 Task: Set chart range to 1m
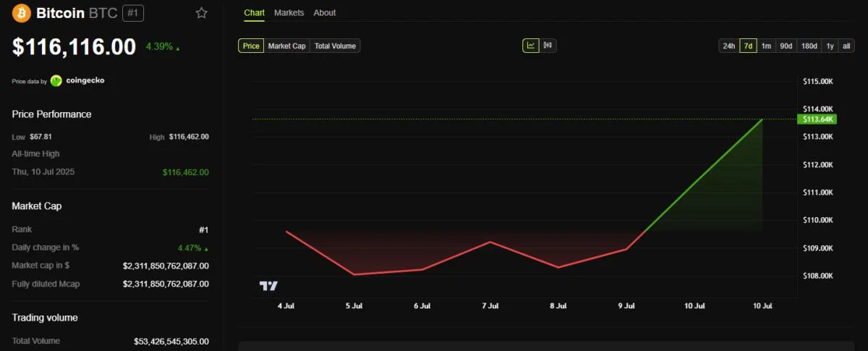click(767, 46)
